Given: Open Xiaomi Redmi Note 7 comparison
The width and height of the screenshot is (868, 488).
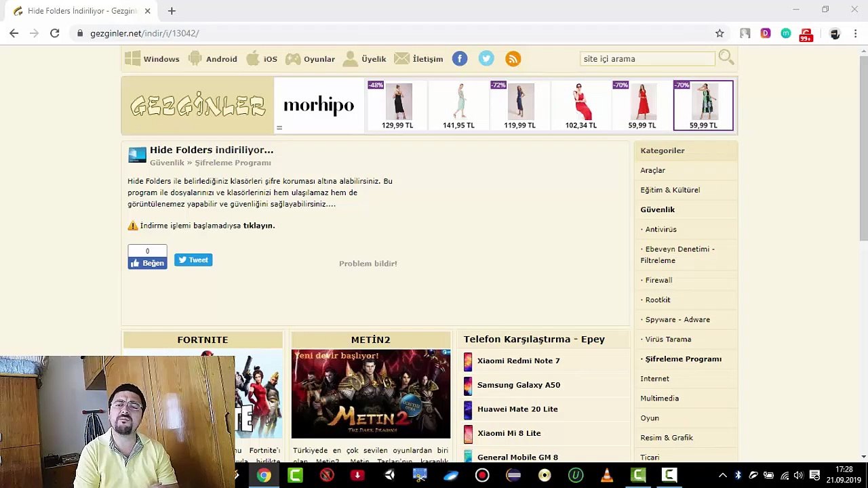Looking at the screenshot, I should [x=519, y=361].
